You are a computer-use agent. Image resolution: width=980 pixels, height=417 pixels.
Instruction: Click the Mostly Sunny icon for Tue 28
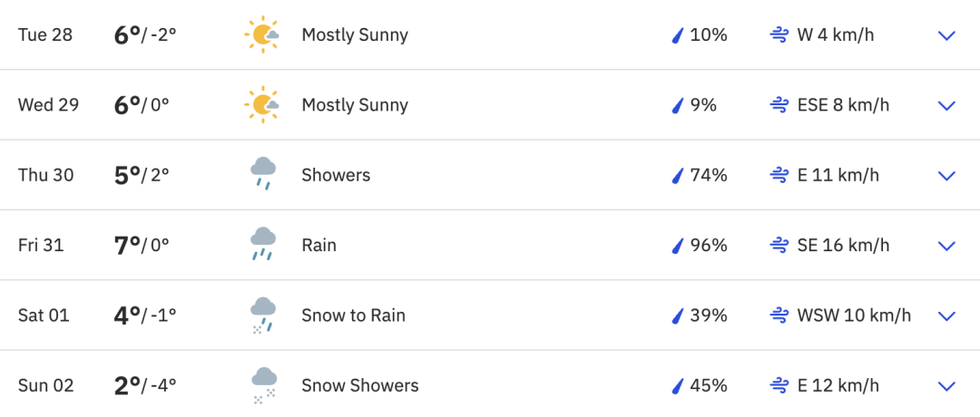point(262,35)
